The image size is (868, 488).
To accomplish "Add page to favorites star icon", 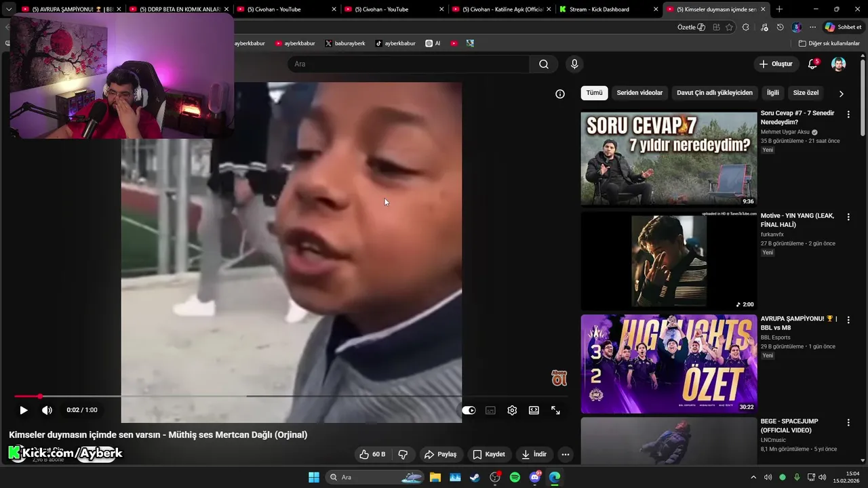I will pyautogui.click(x=729, y=27).
